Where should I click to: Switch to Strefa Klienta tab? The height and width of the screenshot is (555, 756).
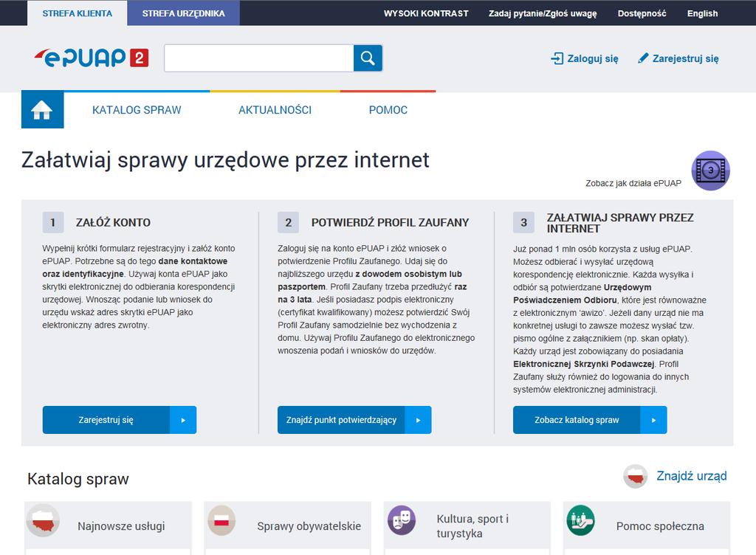[x=77, y=13]
